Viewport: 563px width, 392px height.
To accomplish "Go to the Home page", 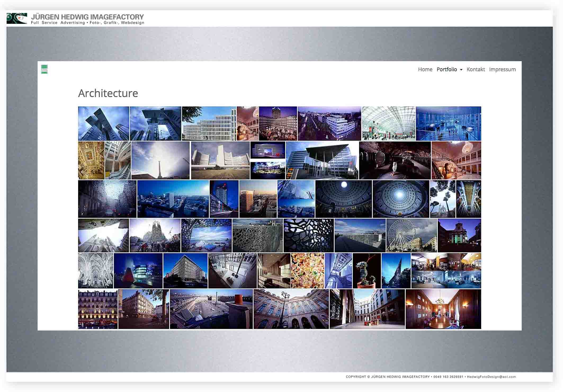I will click(425, 69).
